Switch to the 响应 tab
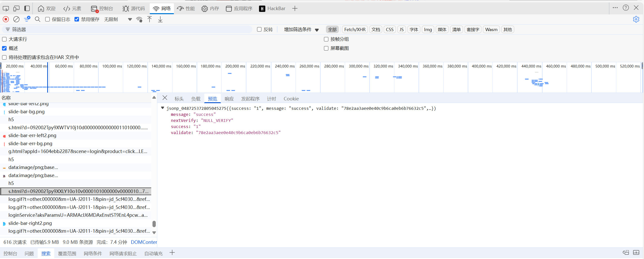 click(229, 99)
